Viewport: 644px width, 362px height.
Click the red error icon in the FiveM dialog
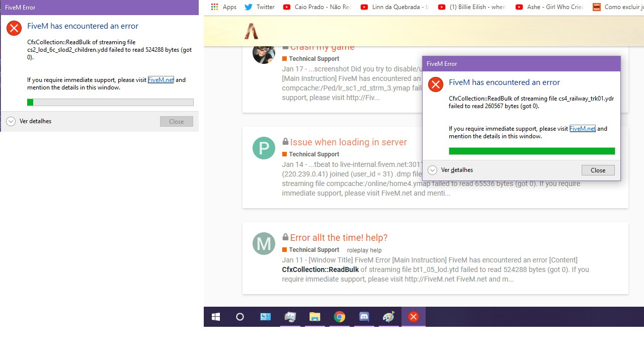click(435, 84)
